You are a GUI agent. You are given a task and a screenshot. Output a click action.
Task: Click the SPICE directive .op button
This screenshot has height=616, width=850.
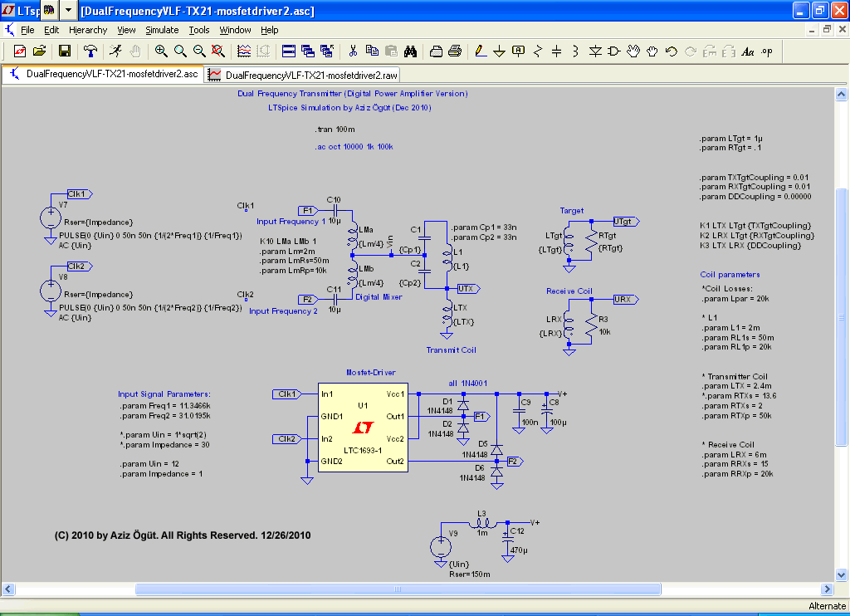point(766,51)
